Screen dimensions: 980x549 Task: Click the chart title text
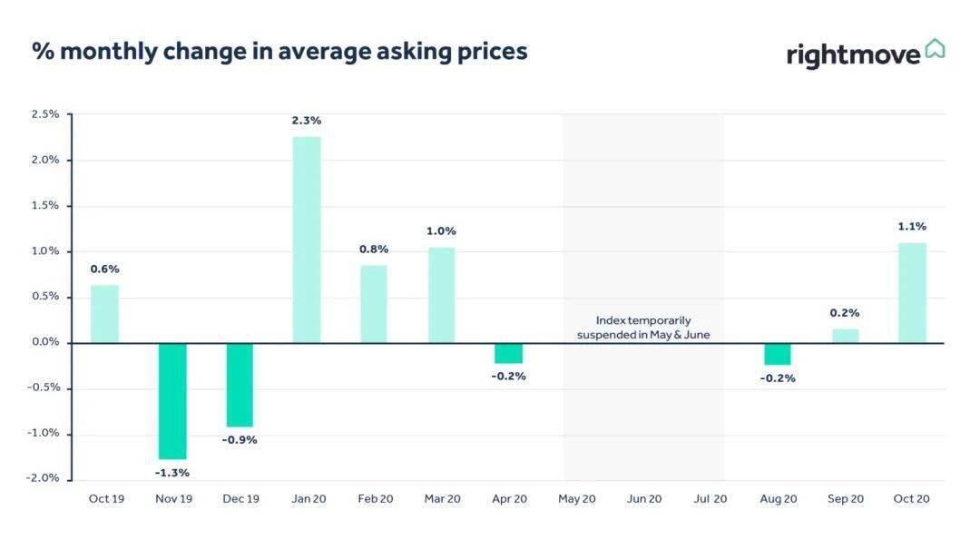pyautogui.click(x=279, y=51)
